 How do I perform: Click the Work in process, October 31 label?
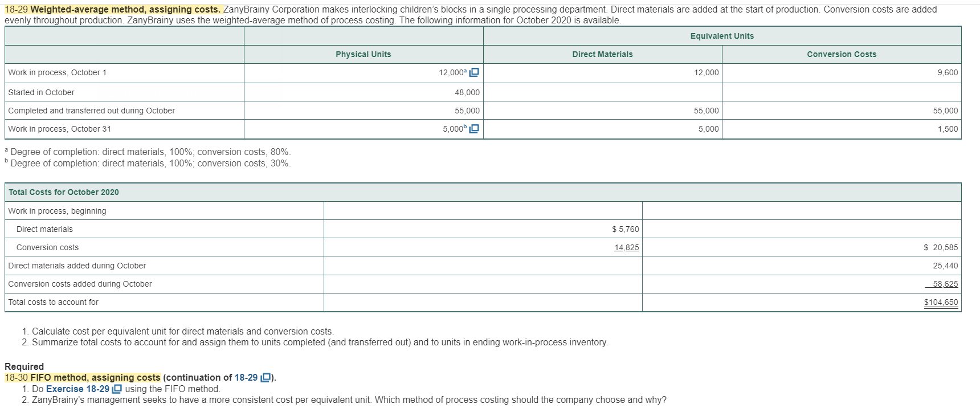tap(59, 129)
